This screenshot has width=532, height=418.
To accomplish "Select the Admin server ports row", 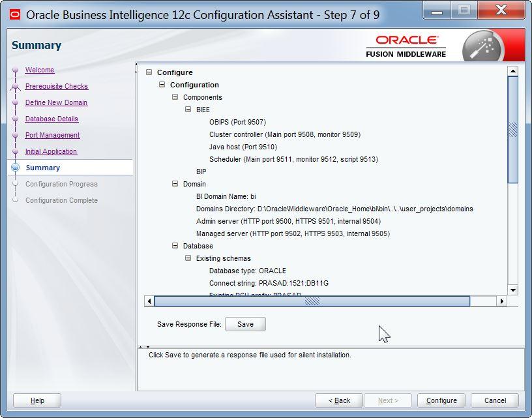I will coord(288,221).
